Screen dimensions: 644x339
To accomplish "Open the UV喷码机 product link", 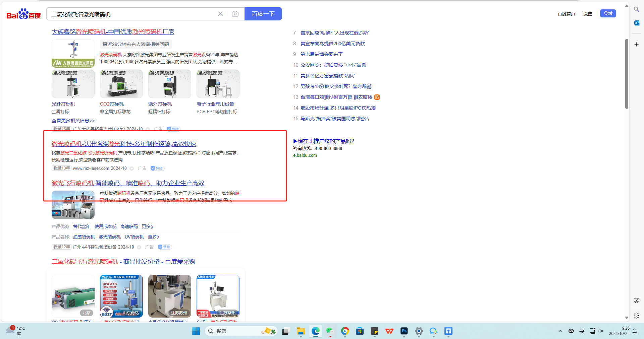I will [x=134, y=237].
